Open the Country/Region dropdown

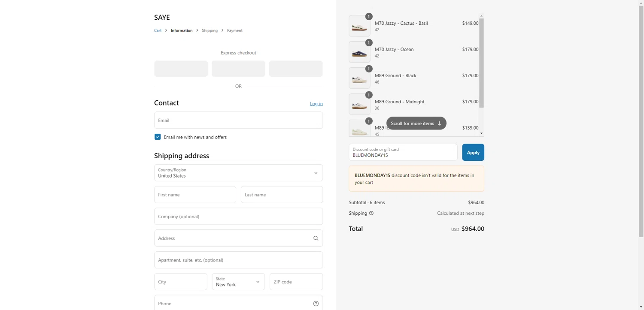click(x=238, y=173)
